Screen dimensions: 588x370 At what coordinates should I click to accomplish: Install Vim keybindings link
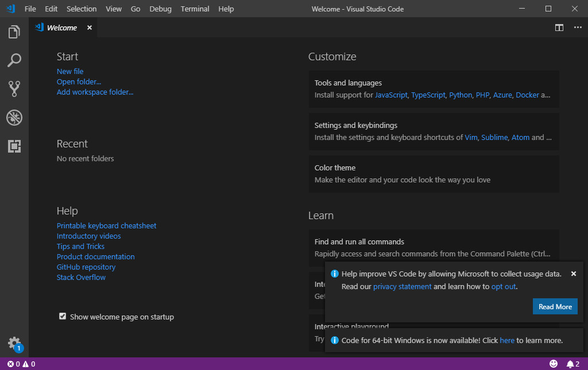tap(471, 138)
